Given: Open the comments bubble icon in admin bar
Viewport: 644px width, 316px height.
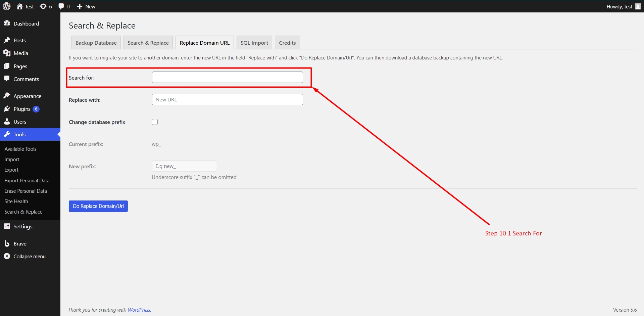Looking at the screenshot, I should pyautogui.click(x=61, y=7).
